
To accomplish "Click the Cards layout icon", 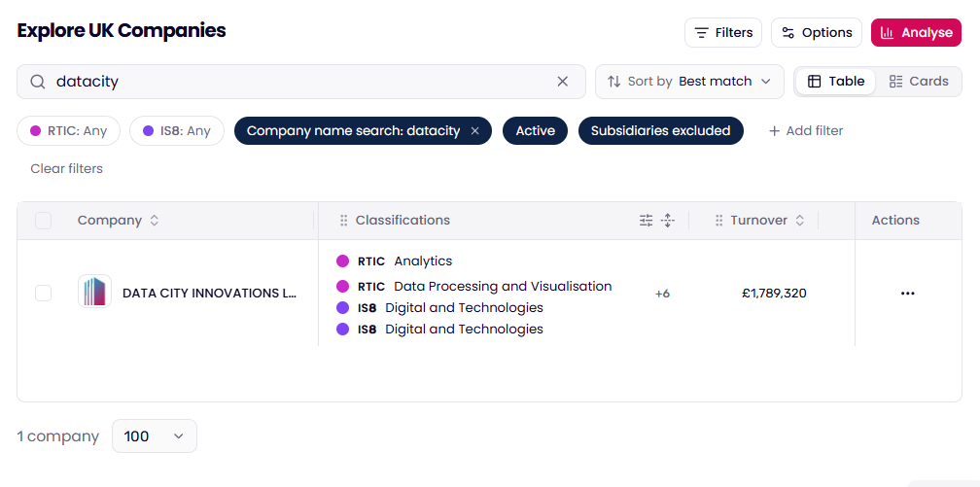I will (x=896, y=82).
